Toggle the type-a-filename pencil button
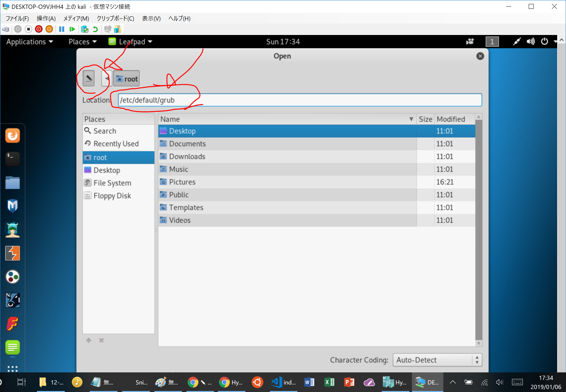 coord(88,78)
